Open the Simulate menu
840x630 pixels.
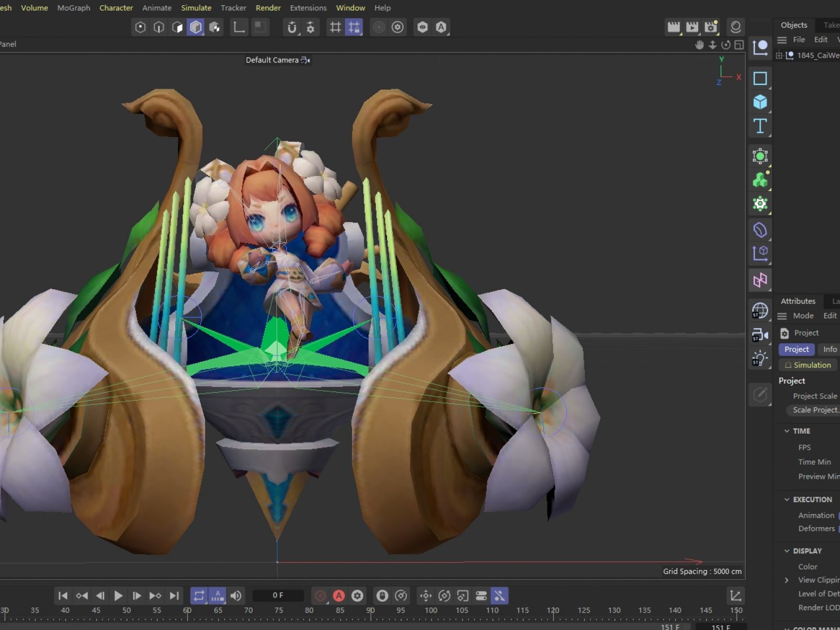(x=196, y=8)
